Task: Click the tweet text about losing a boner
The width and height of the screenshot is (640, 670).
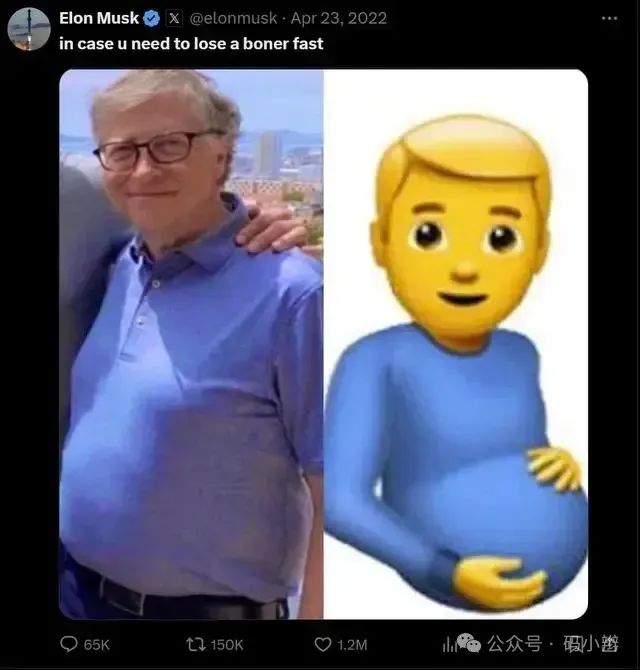Action: click(191, 44)
